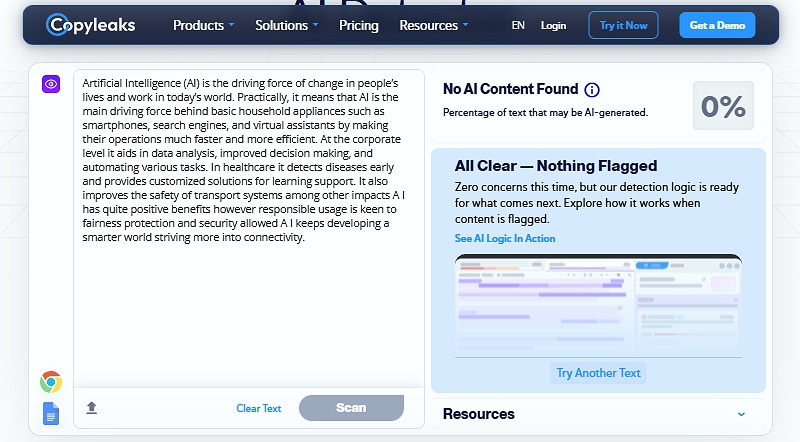Expand the Resources section chevron
This screenshot has width=800, height=442.
pyautogui.click(x=741, y=414)
